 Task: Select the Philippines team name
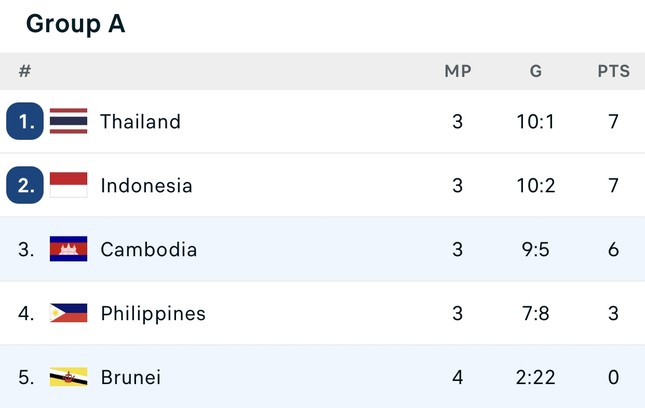click(x=153, y=314)
